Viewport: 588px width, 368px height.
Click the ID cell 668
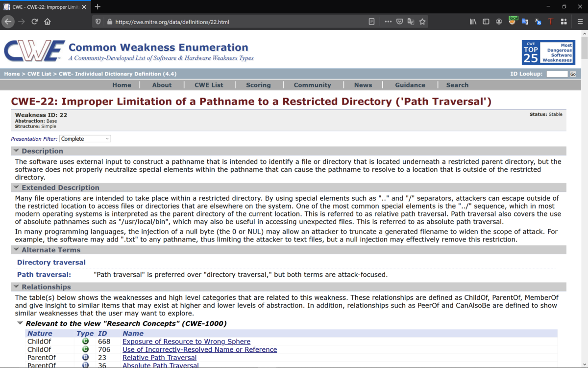(104, 342)
